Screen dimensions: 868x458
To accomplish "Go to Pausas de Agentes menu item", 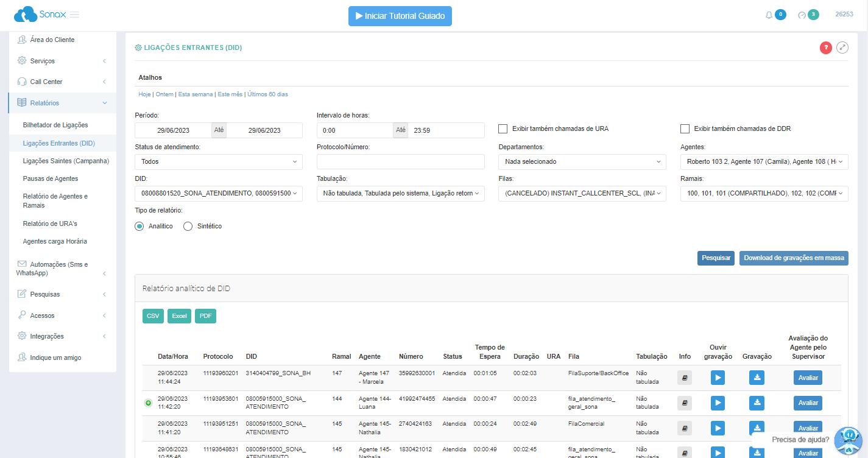I will (51, 178).
